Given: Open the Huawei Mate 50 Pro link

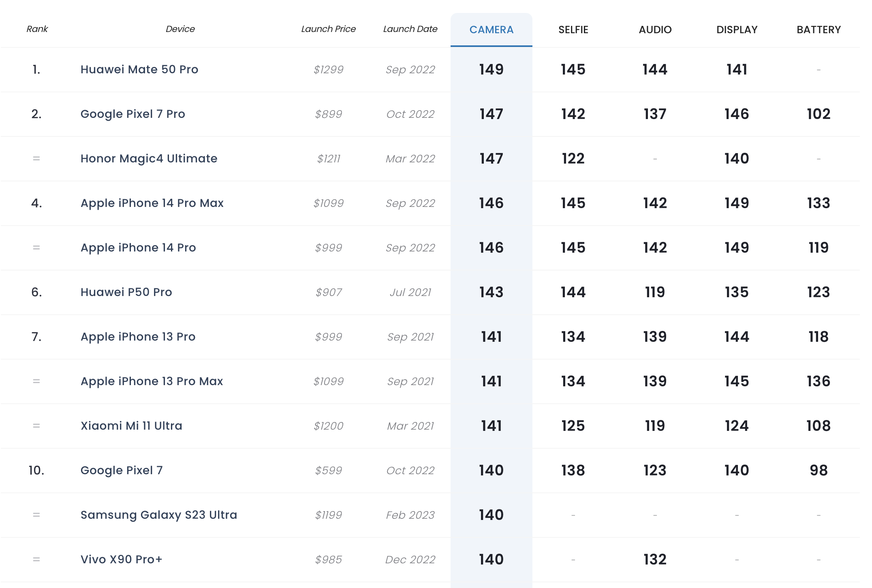Looking at the screenshot, I should 139,69.
